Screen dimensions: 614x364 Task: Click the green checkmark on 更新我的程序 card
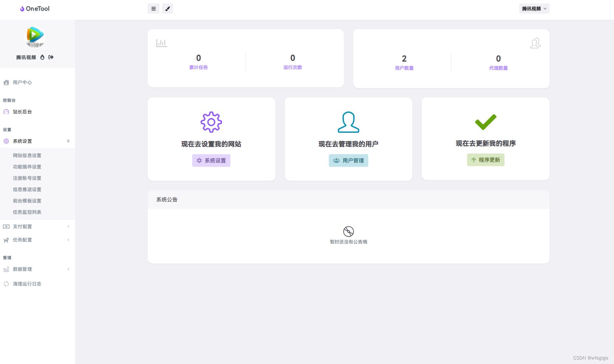pyautogui.click(x=486, y=121)
